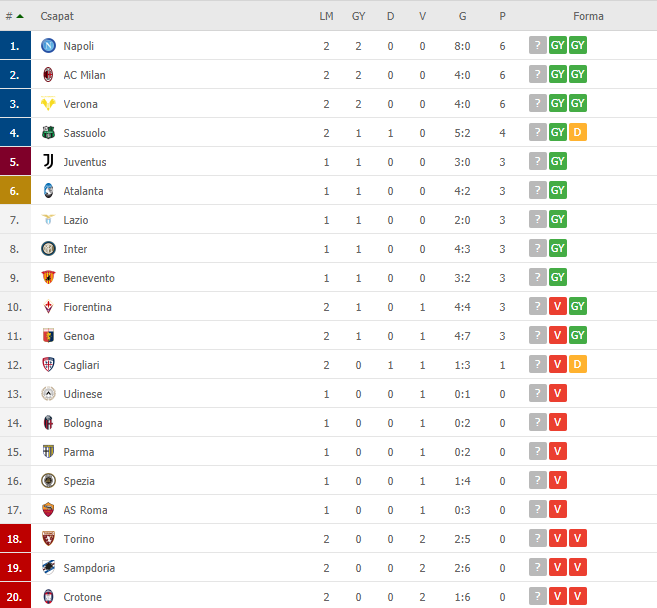Open the Benevento team page

coord(89,278)
